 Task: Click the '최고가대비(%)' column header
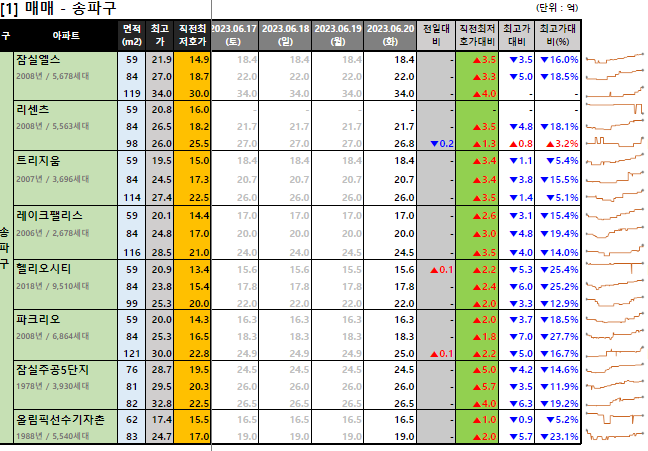click(x=557, y=35)
